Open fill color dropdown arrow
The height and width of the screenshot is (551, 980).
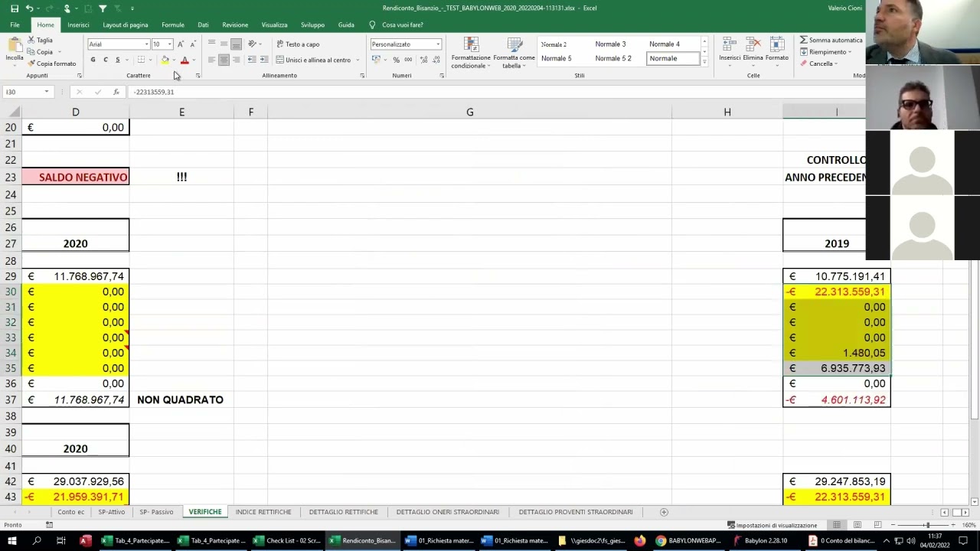click(x=174, y=60)
